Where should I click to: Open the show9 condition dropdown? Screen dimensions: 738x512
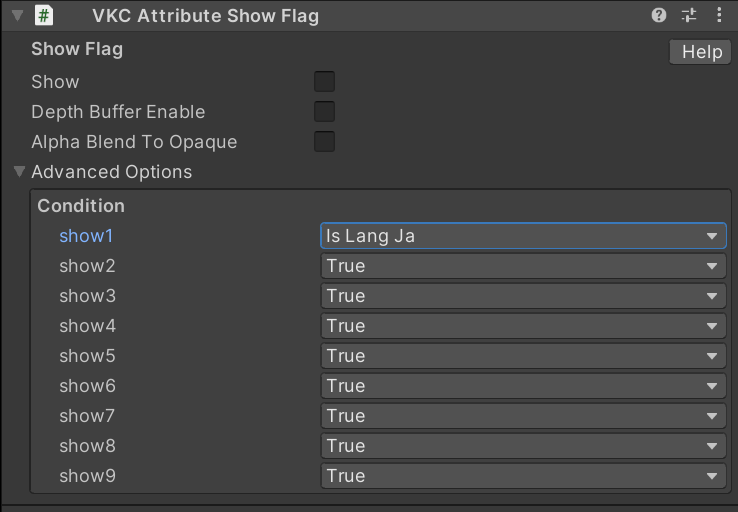(x=522, y=476)
